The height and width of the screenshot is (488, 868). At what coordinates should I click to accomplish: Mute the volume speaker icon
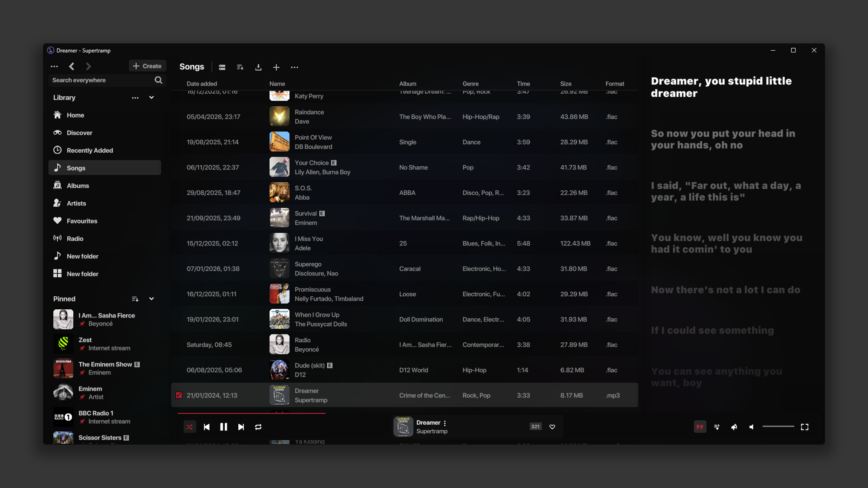point(751,427)
